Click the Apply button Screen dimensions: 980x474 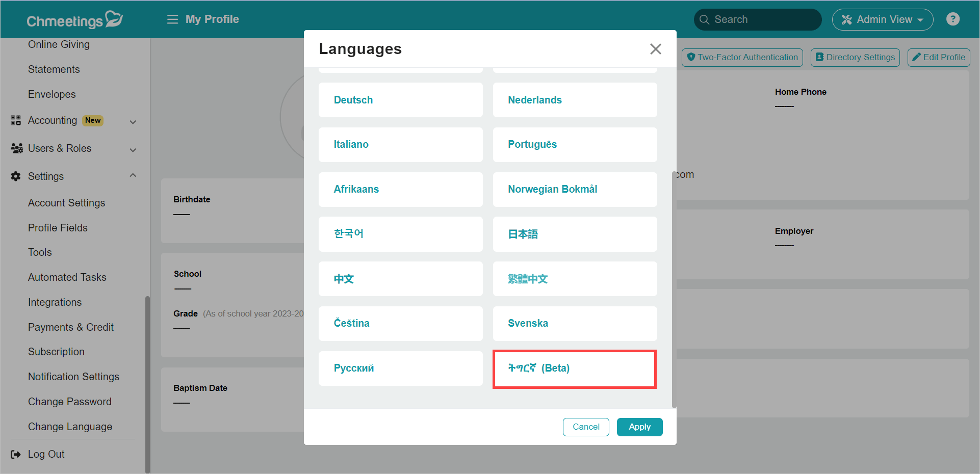pos(639,427)
